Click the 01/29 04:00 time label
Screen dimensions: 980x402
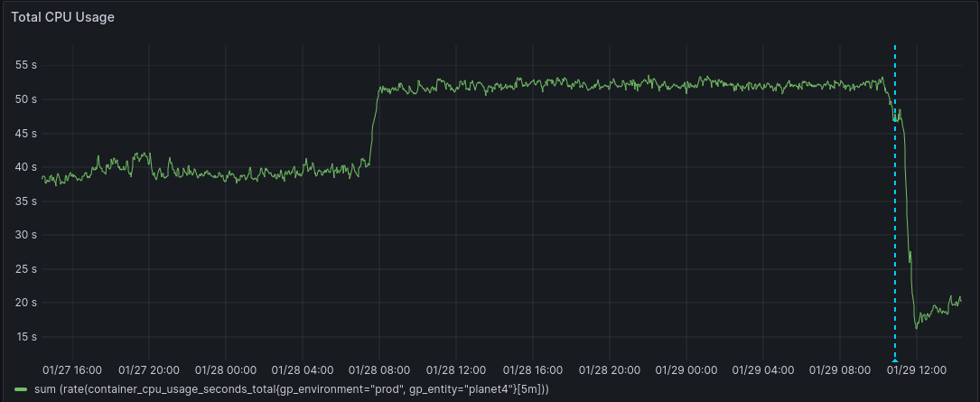click(x=763, y=370)
